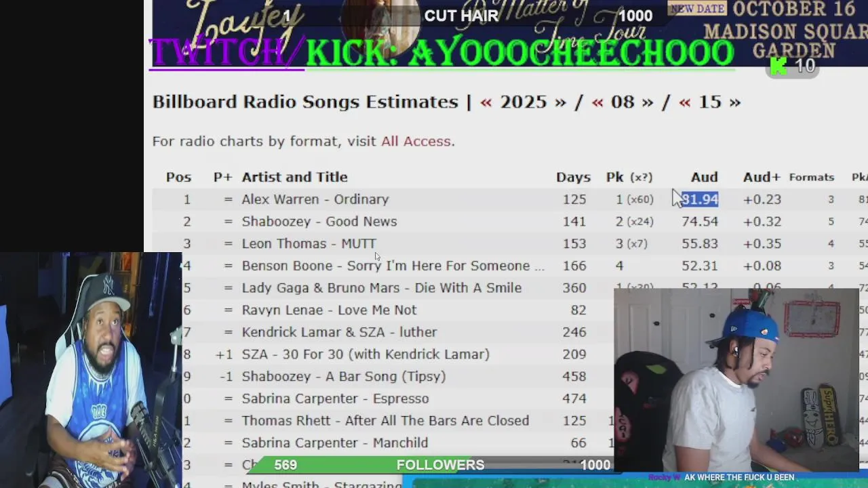This screenshot has height=488, width=868.
Task: Go to next day arrow after 15
Action: tap(734, 102)
